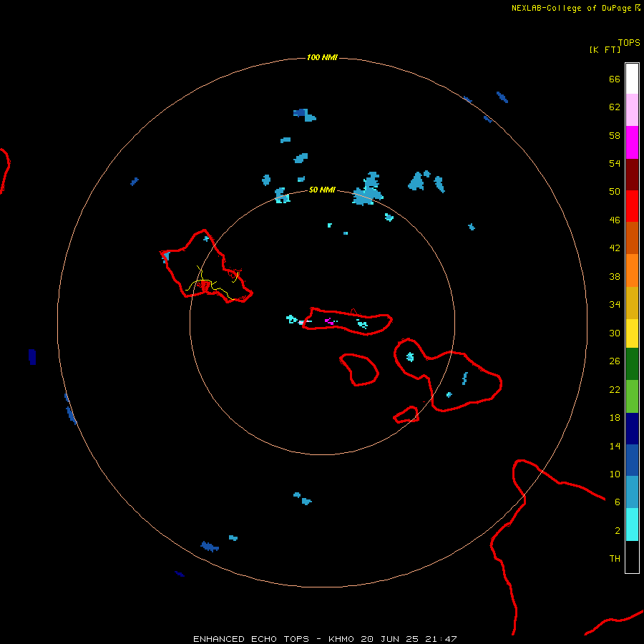This screenshot has width=644, height=644.
Task: Click the '20 JUN 25 21:47' timestamp
Action: (x=409, y=639)
